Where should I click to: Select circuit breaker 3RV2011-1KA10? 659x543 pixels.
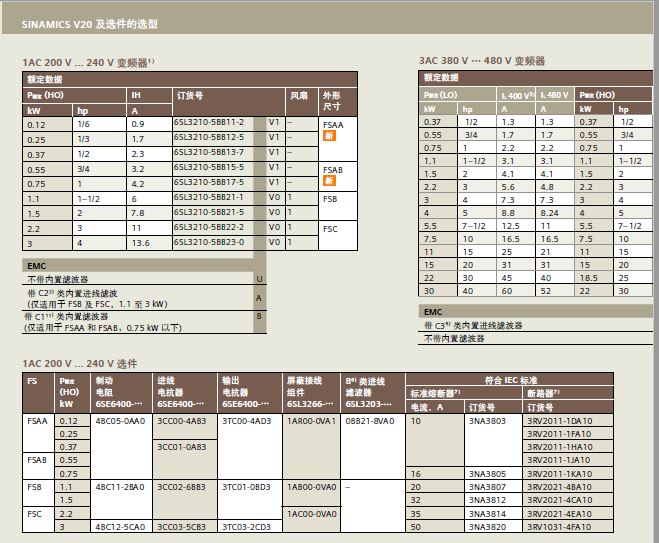click(559, 474)
